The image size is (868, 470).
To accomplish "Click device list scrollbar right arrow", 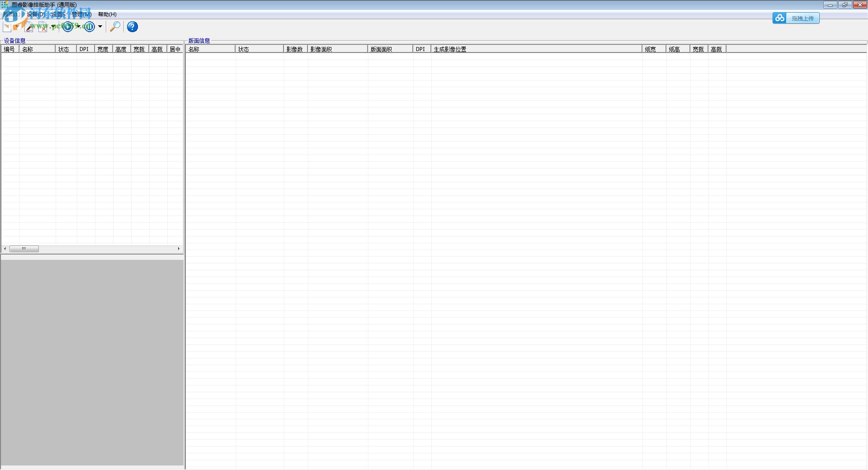I will [179, 249].
